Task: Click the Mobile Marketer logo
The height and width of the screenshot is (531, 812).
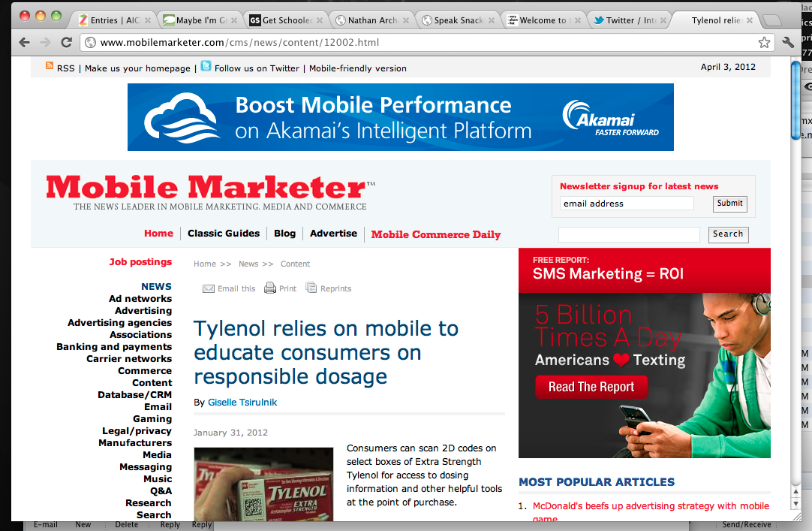Action: click(x=210, y=192)
